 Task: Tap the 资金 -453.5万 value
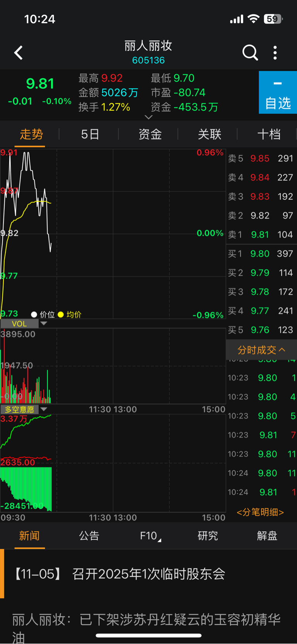point(196,107)
